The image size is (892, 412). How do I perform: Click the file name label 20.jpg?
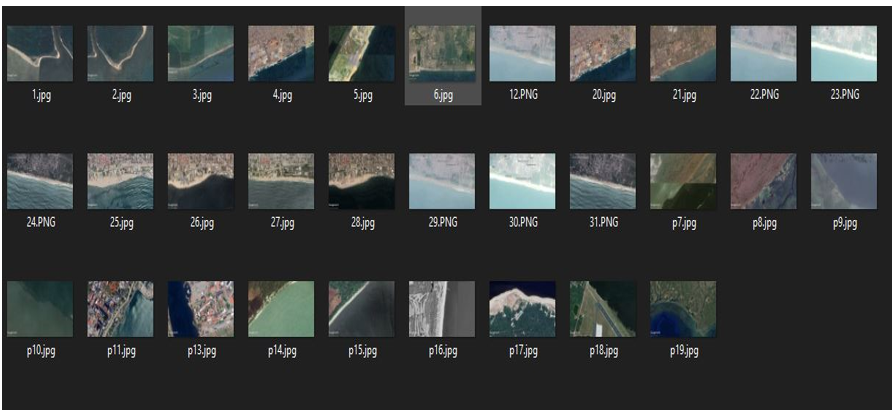pos(603,96)
